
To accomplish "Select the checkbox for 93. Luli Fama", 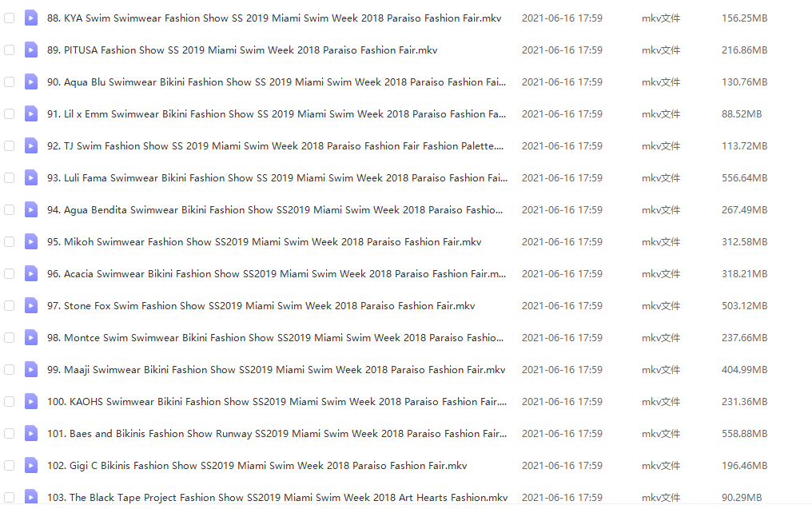I will click(x=10, y=177).
